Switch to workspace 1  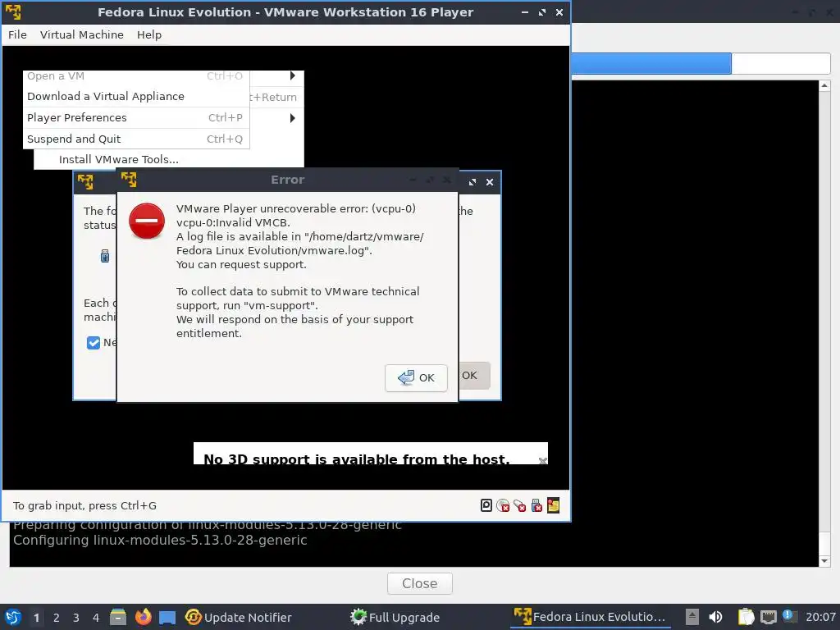click(x=36, y=618)
